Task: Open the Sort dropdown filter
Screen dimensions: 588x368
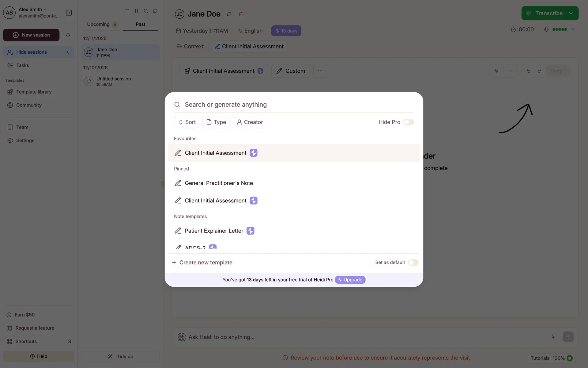Action: click(x=187, y=122)
